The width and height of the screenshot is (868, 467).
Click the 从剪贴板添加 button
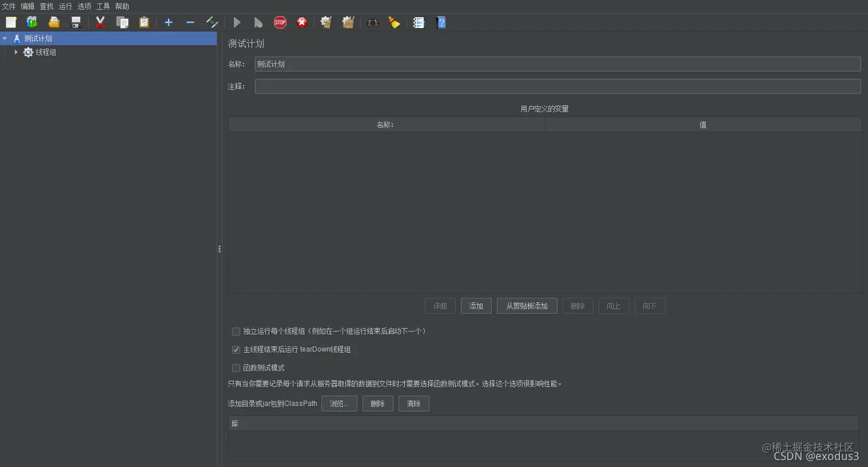[x=526, y=306]
